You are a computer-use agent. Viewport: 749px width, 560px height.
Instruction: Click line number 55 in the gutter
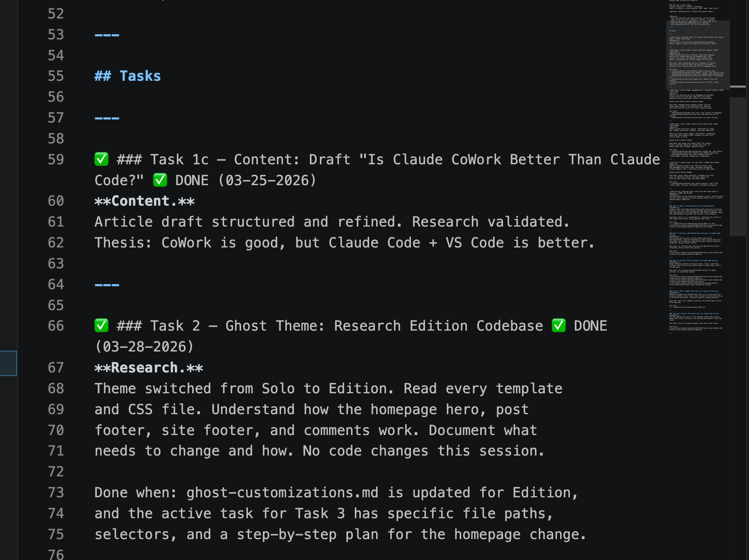pos(56,76)
